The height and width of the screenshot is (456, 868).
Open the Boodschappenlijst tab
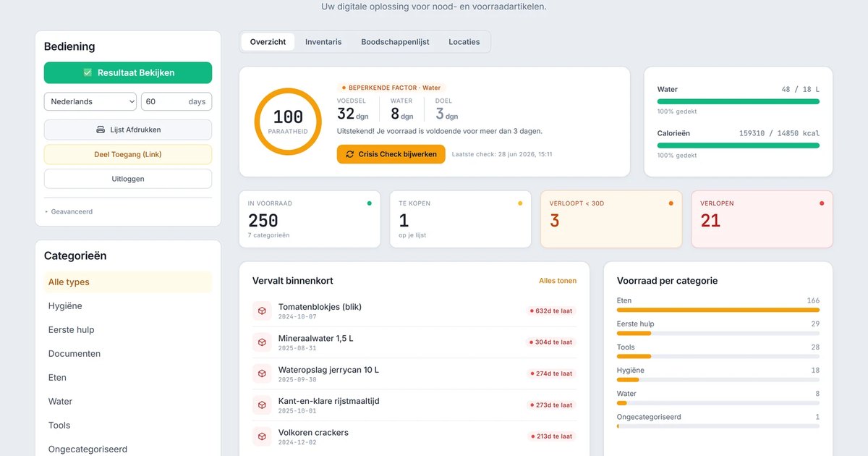click(x=395, y=42)
